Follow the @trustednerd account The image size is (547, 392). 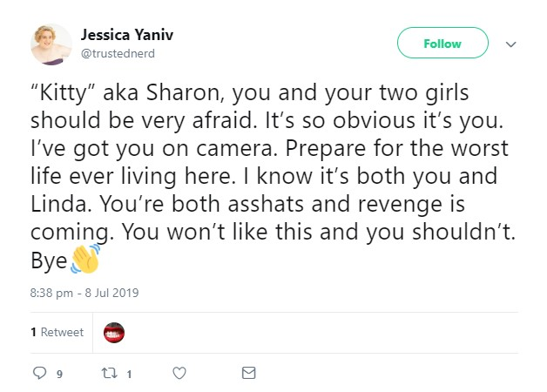[x=442, y=43]
